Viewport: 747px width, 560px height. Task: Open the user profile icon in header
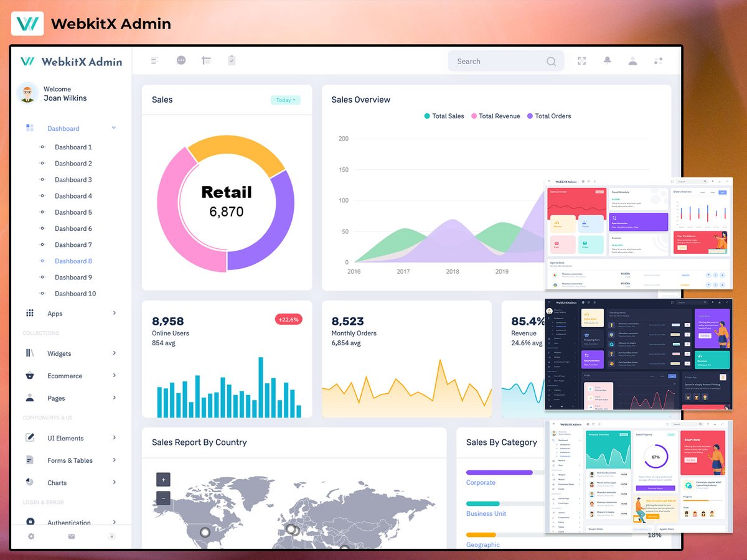[632, 61]
